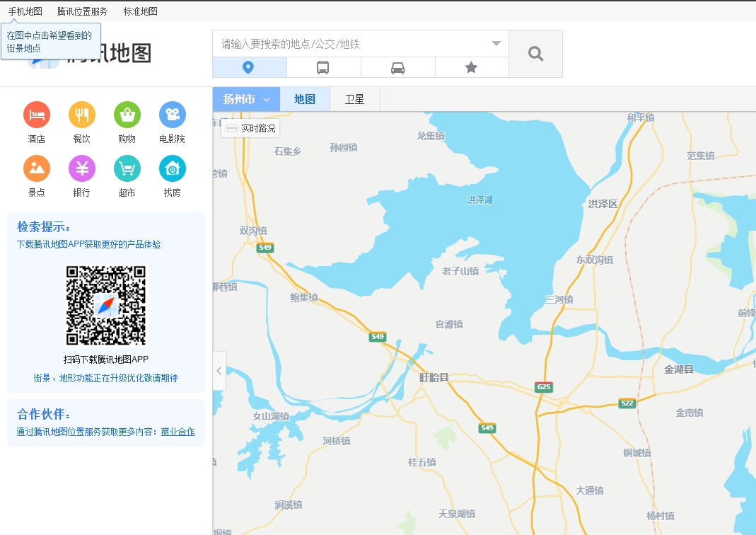Click the 涧溪镇 town label
This screenshot has height=535, width=756.
[289, 505]
